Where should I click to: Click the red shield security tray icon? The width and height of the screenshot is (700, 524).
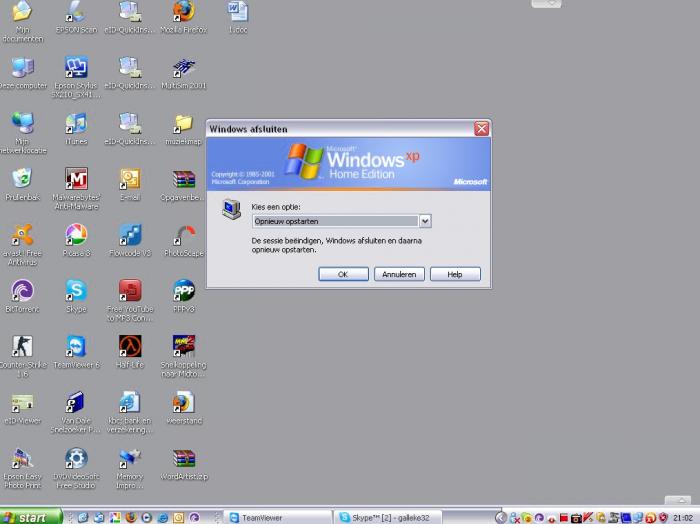click(663, 517)
